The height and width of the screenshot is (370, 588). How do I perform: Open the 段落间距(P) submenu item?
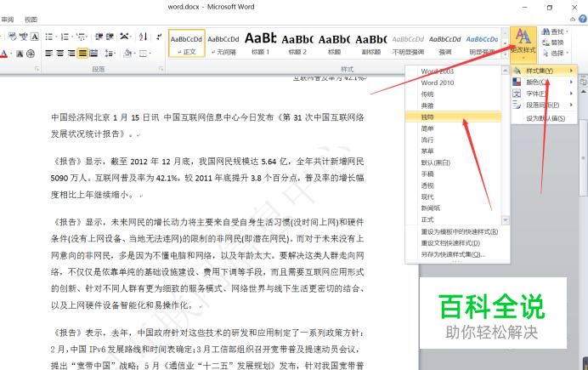coord(544,105)
